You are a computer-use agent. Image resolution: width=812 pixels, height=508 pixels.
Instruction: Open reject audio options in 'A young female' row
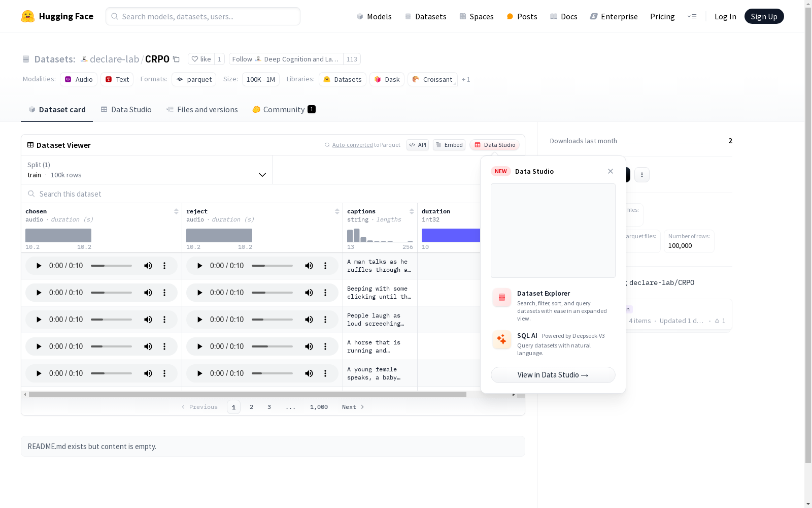coord(325,373)
